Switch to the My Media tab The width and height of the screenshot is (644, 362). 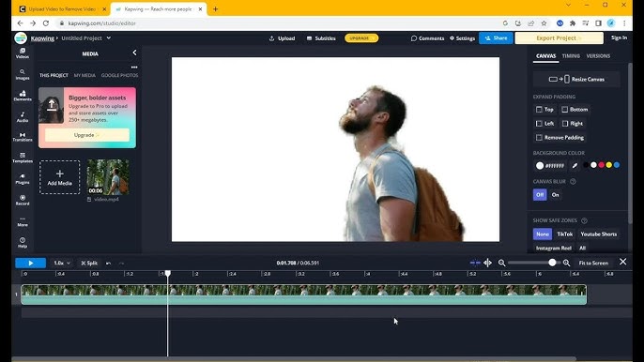pyautogui.click(x=84, y=76)
